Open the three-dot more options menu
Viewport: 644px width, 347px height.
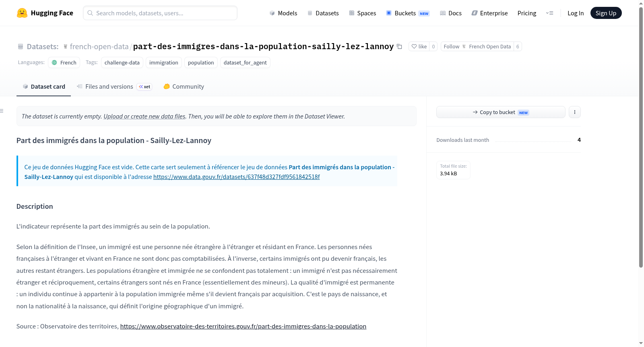tap(575, 112)
